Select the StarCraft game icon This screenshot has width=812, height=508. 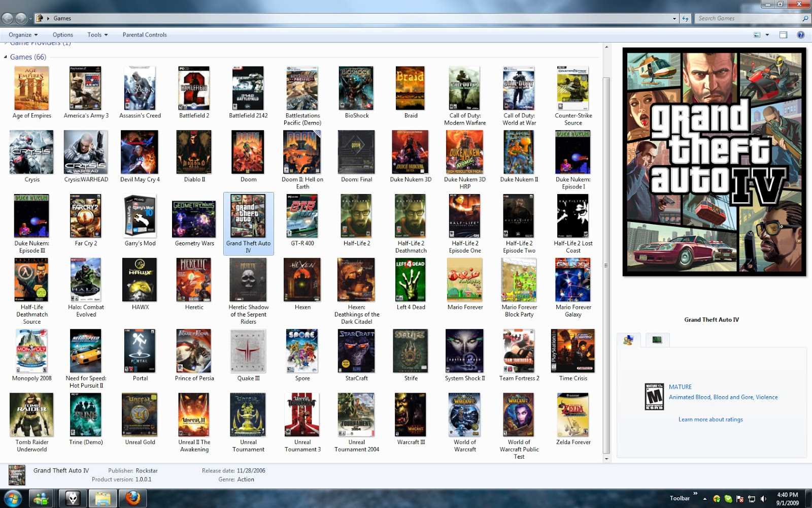pos(357,351)
